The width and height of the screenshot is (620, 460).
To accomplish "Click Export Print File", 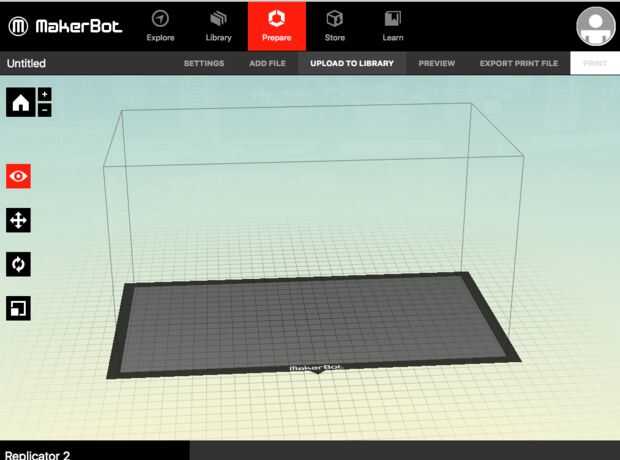I will coord(519,63).
